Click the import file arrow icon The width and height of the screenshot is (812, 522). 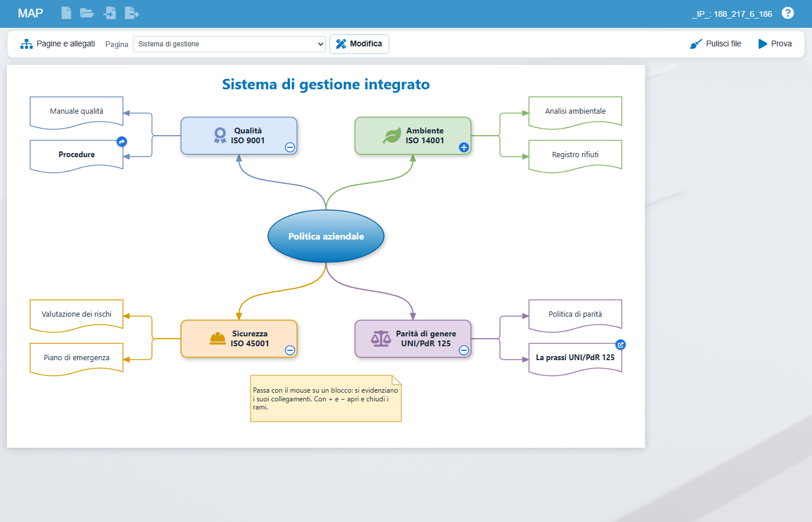tap(110, 13)
